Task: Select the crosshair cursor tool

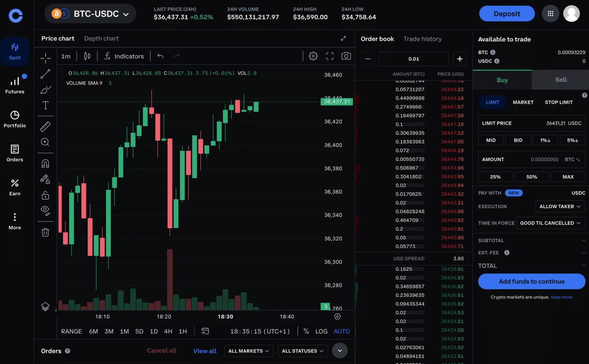Action: [x=45, y=58]
